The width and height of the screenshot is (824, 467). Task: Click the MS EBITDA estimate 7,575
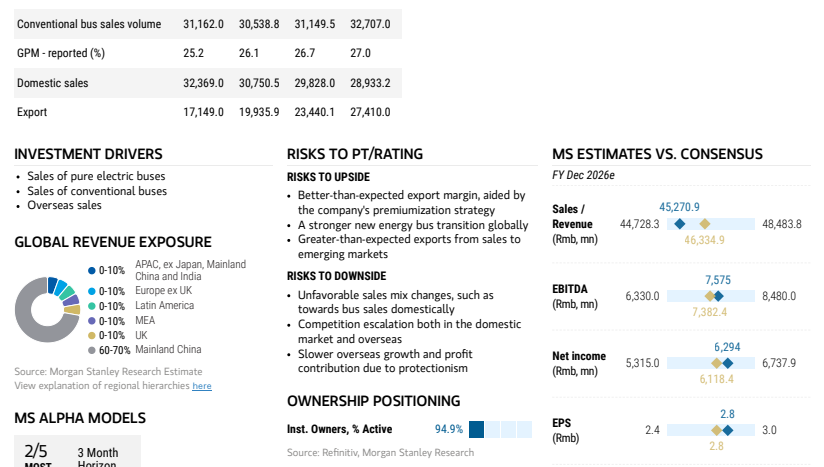point(718,280)
